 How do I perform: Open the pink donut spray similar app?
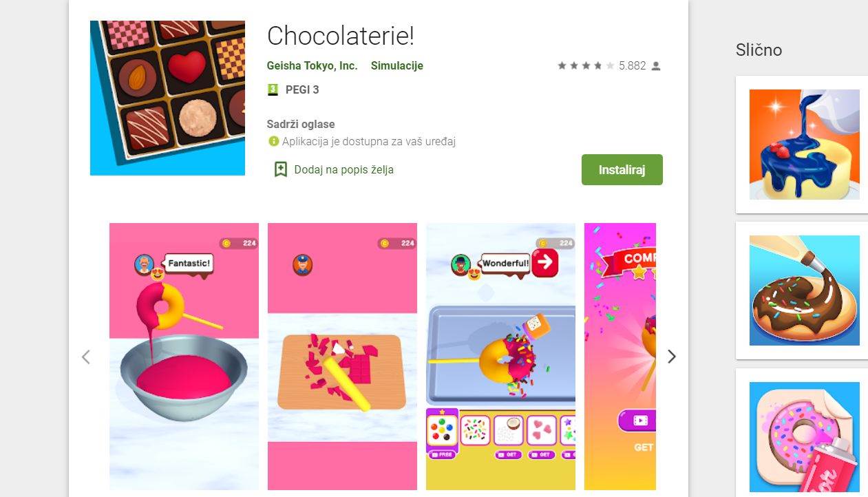pyautogui.click(x=804, y=437)
